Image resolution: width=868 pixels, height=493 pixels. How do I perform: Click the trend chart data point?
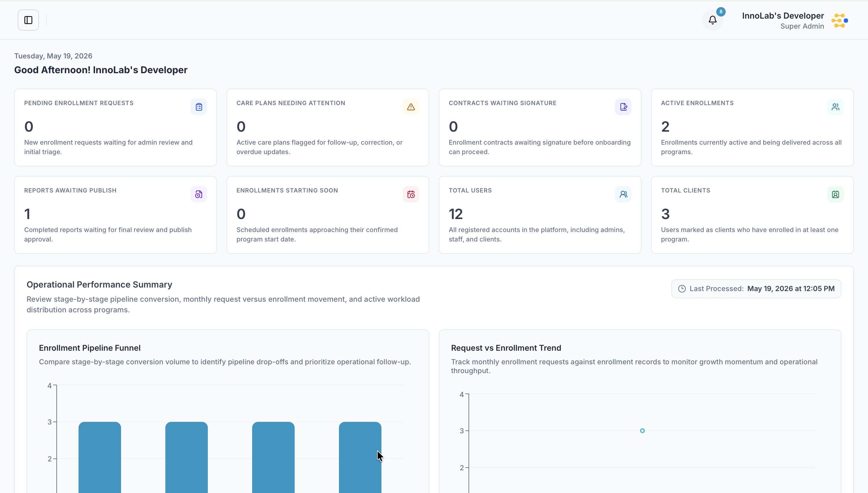pos(642,431)
